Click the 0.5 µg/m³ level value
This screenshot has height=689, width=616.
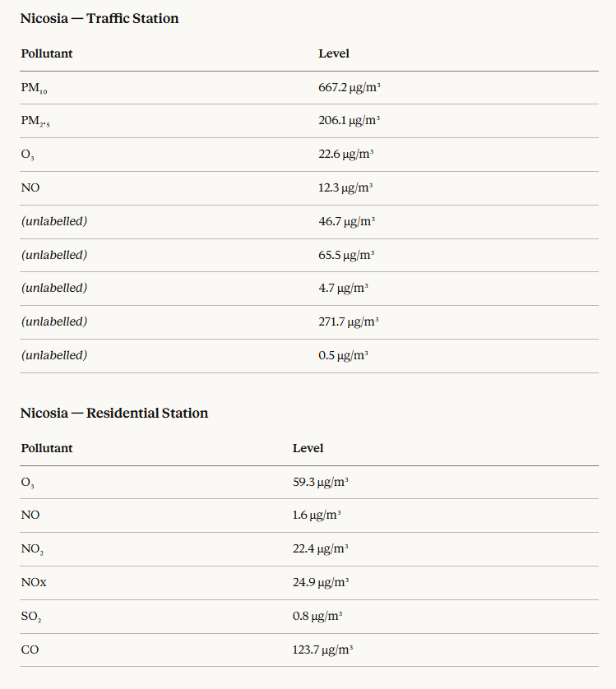343,355
